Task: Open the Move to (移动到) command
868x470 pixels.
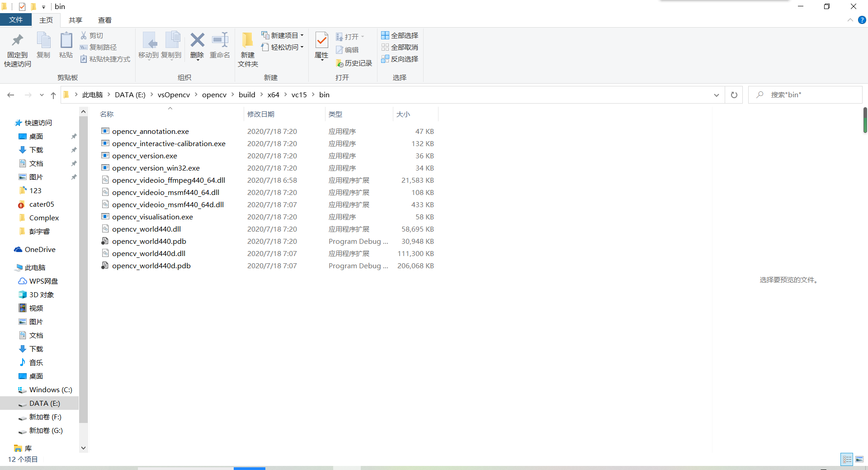Action: click(148, 45)
